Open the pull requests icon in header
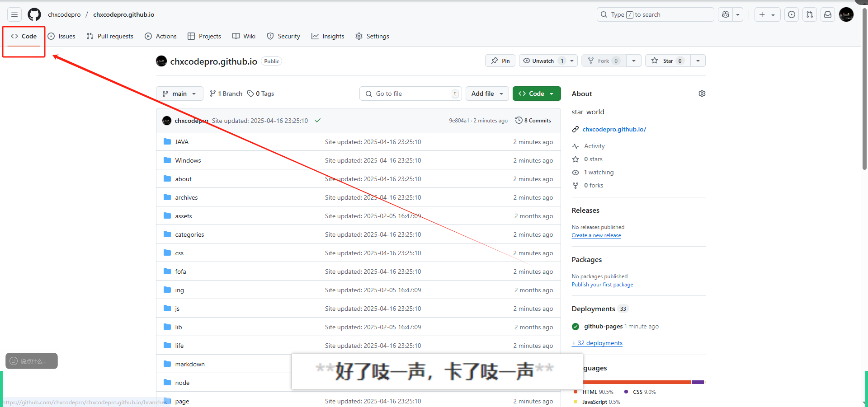Image resolution: width=868 pixels, height=407 pixels. [810, 14]
